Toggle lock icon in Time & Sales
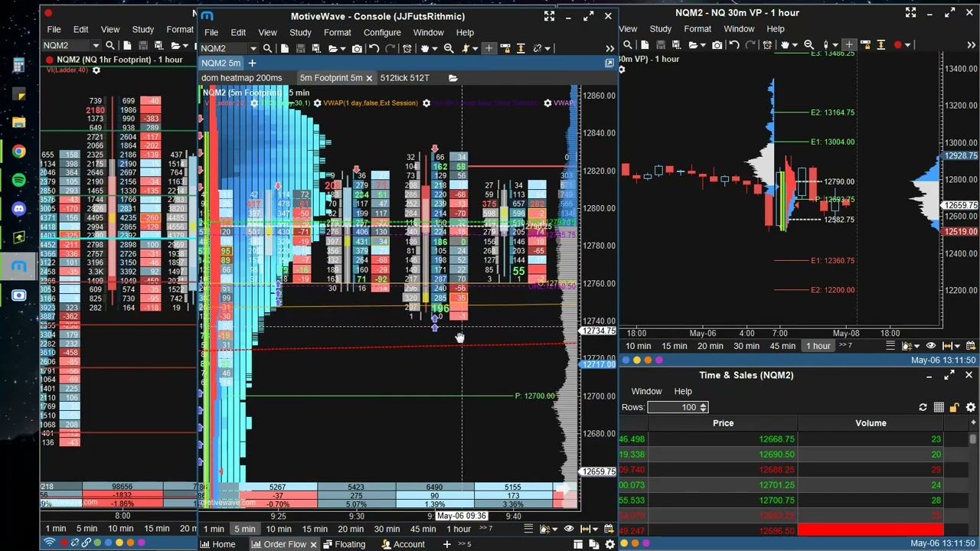The height and width of the screenshot is (551, 980). (954, 407)
